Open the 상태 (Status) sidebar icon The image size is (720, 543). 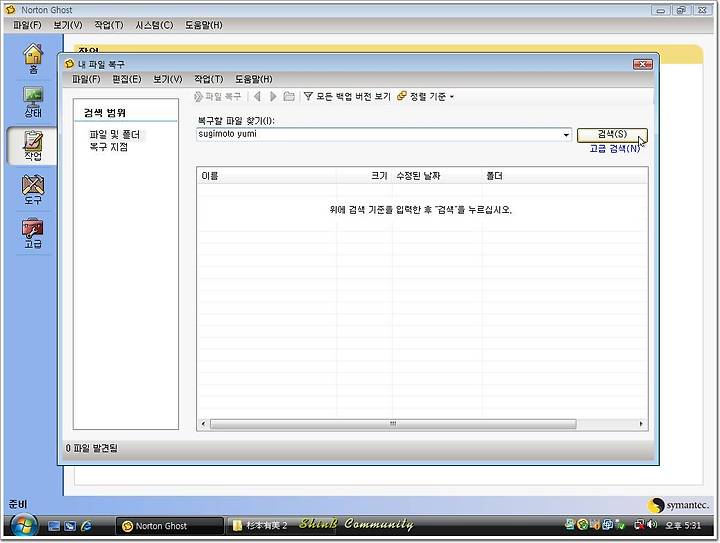click(33, 101)
